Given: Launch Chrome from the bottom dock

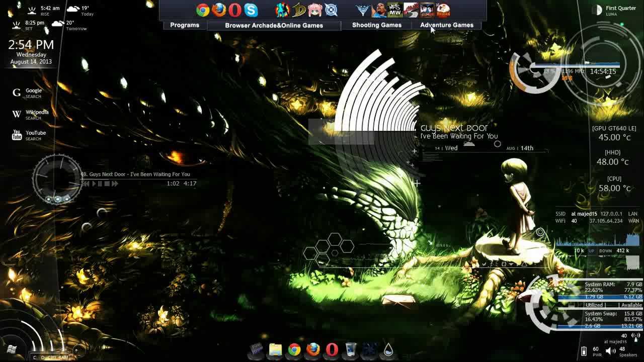Looking at the screenshot, I should tap(294, 349).
